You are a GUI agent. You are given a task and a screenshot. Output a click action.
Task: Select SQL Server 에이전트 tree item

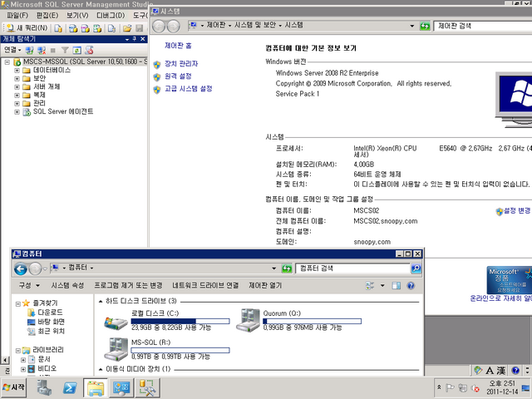click(x=63, y=111)
